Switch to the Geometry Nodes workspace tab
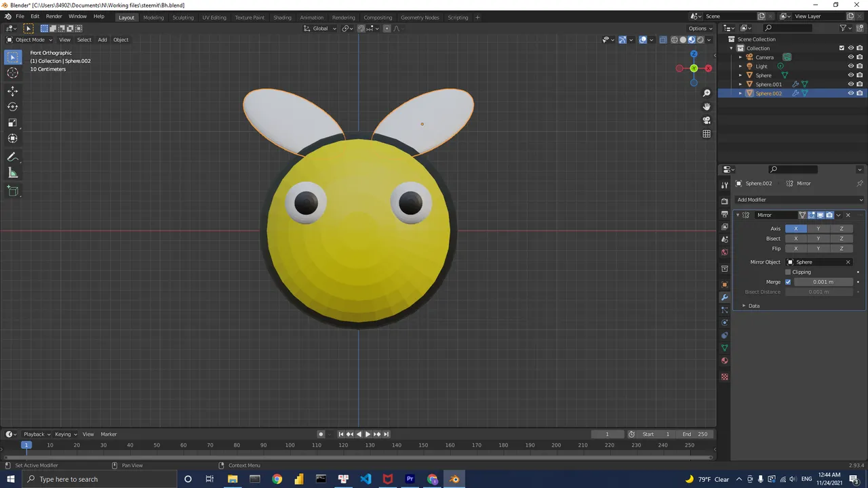Screen dimensions: 868x488 tap(420, 17)
